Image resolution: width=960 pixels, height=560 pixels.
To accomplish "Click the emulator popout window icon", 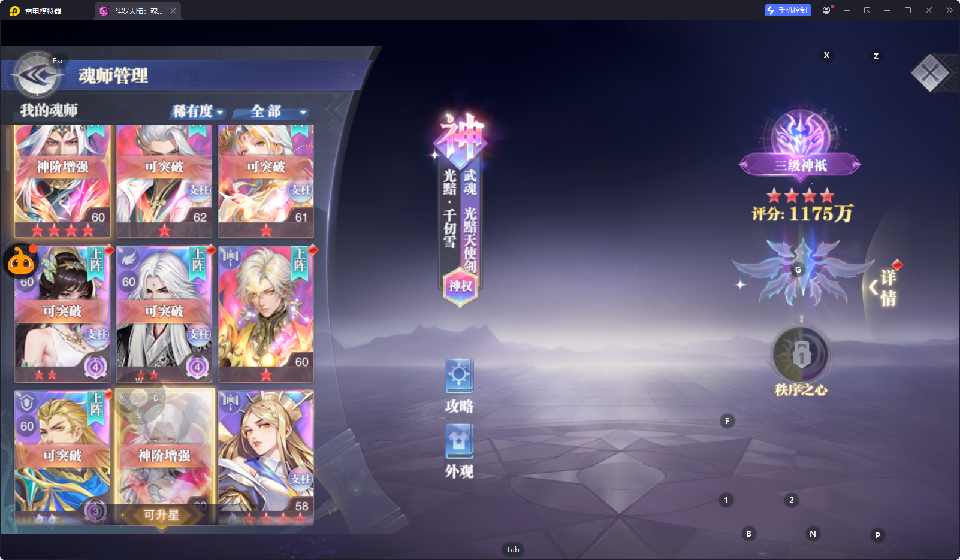I will coord(867,10).
